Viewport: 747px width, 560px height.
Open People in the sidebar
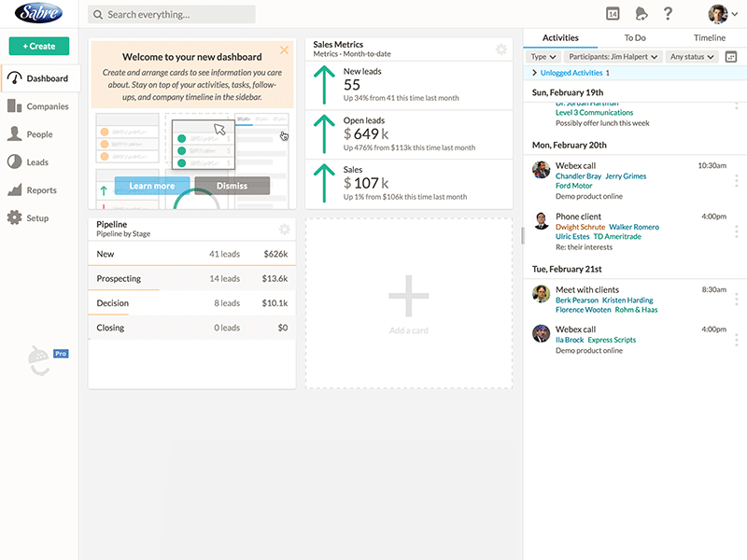(x=39, y=134)
